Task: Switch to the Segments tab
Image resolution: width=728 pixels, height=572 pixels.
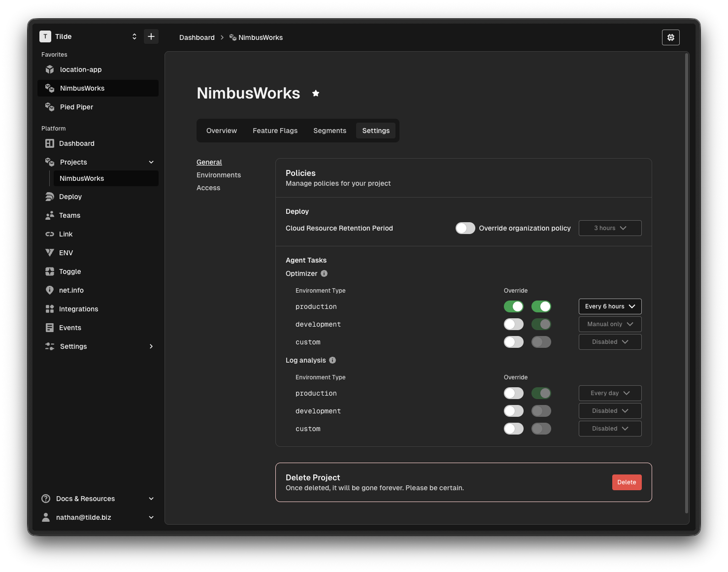Action: coord(330,131)
